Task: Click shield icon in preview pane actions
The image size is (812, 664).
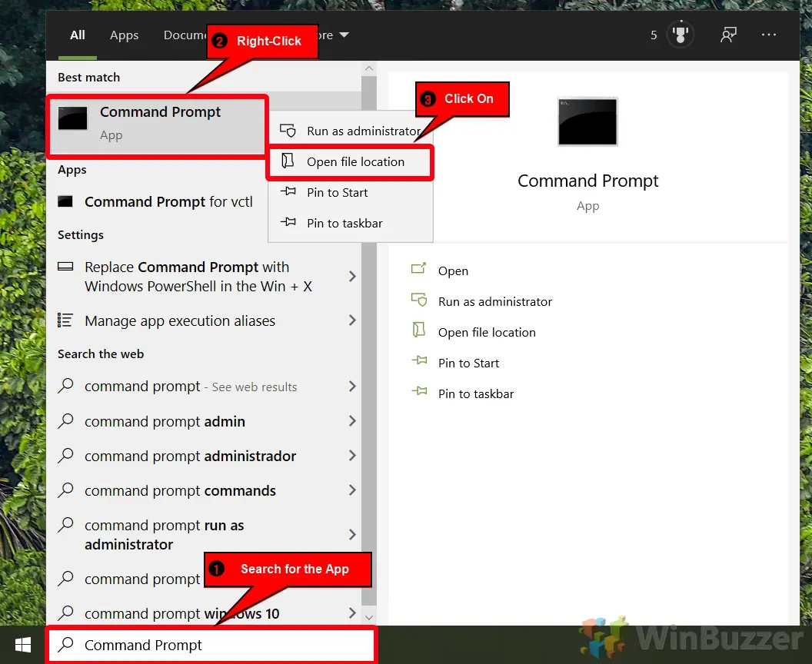Action: coord(419,300)
